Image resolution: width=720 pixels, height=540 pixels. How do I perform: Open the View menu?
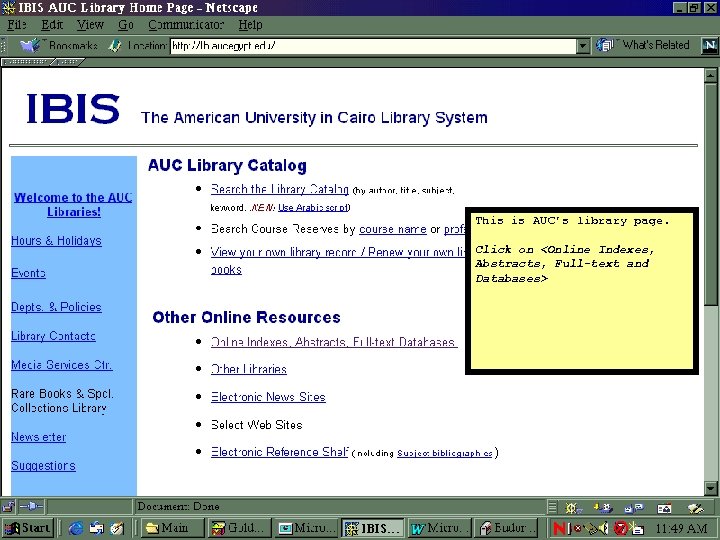pos(90,25)
